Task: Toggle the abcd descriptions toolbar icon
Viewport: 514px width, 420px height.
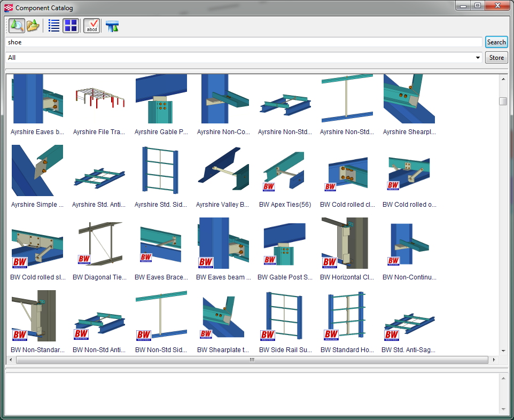Action: pyautogui.click(x=92, y=26)
